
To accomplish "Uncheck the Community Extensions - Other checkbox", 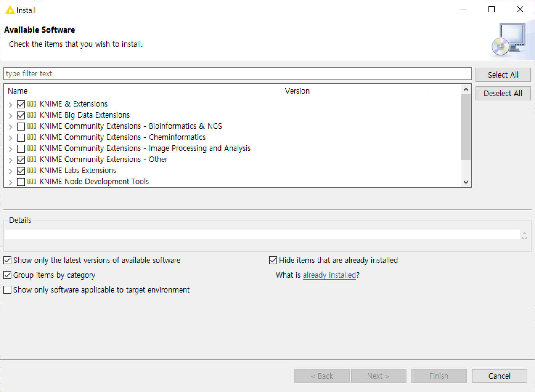I will [21, 160].
